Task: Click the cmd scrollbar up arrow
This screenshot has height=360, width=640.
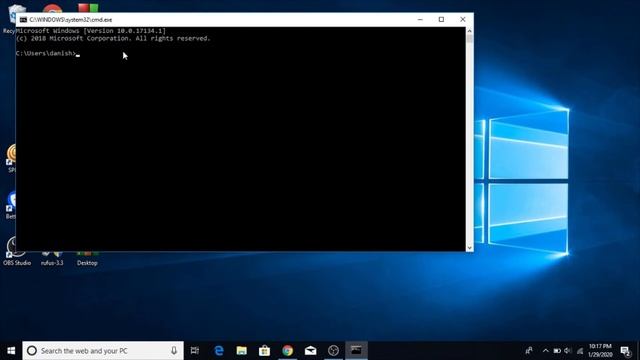Action: click(469, 31)
